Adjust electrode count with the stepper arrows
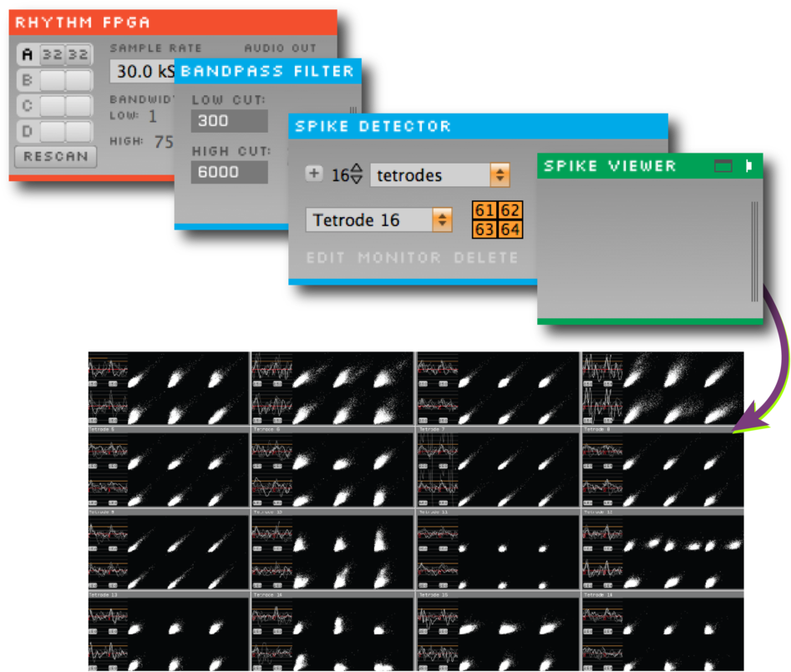The height and width of the screenshot is (672, 791). [357, 174]
